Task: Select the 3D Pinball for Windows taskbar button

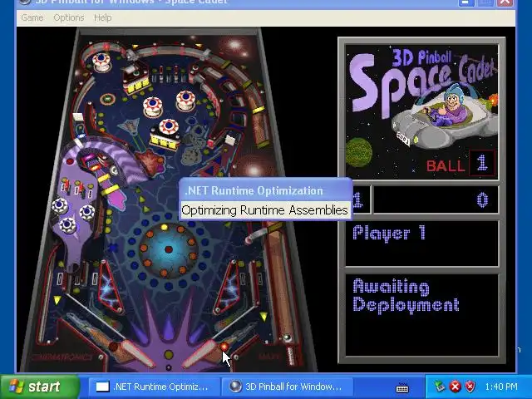Action: click(x=288, y=387)
